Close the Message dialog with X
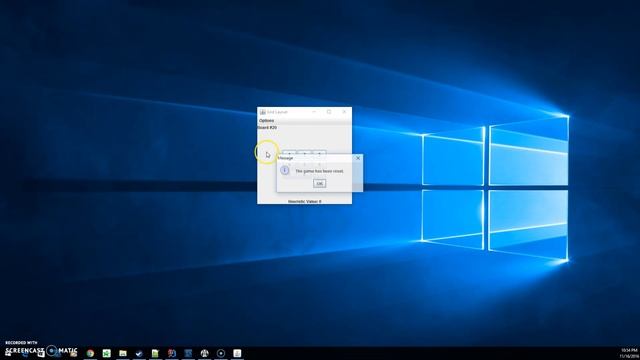 [358, 158]
